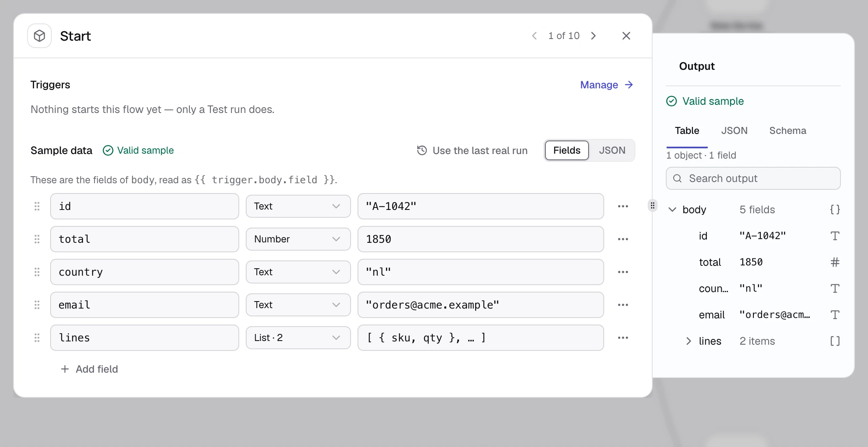Grab the drag handle of the total row
Screen dimensions: 868x447
pyautogui.click(x=37, y=239)
